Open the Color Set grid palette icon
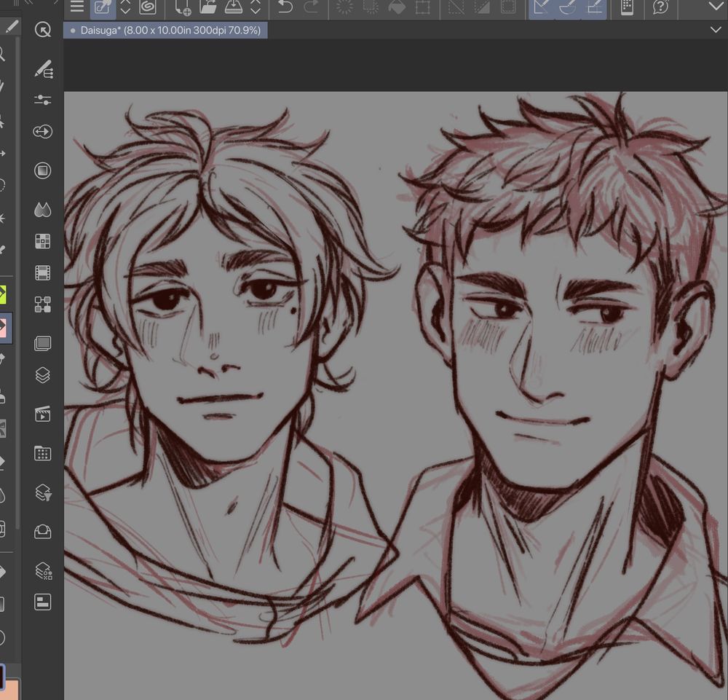The height and width of the screenshot is (700, 728). click(x=43, y=241)
